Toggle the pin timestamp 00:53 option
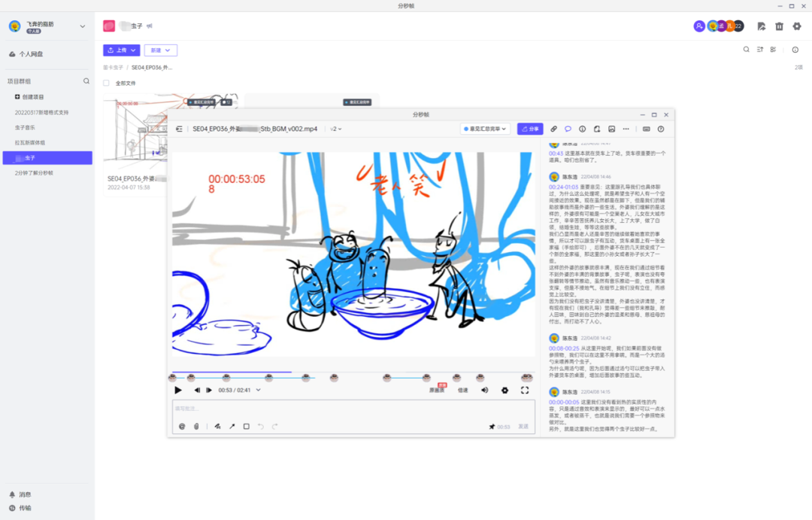Viewport: 812px width, 520px height. point(500,427)
